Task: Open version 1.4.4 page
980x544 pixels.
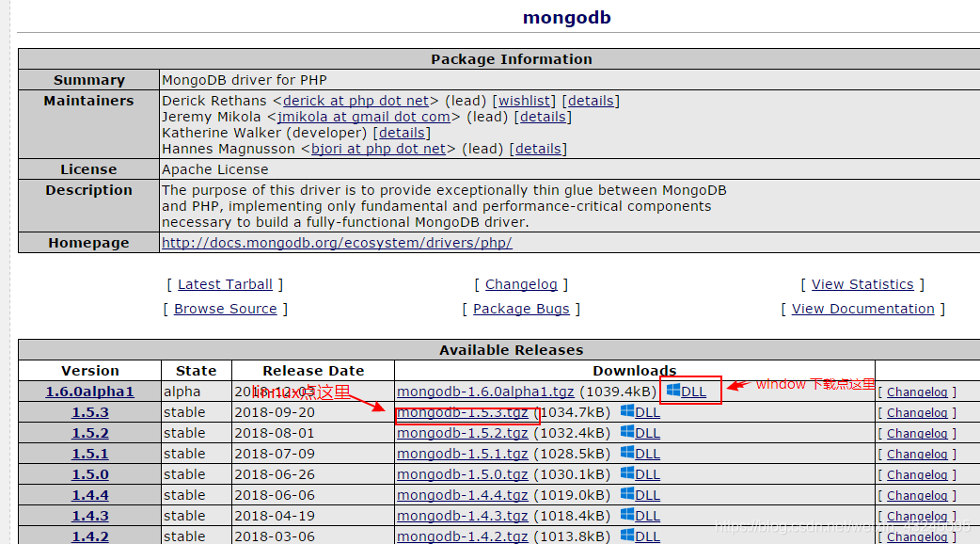Action: click(90, 495)
